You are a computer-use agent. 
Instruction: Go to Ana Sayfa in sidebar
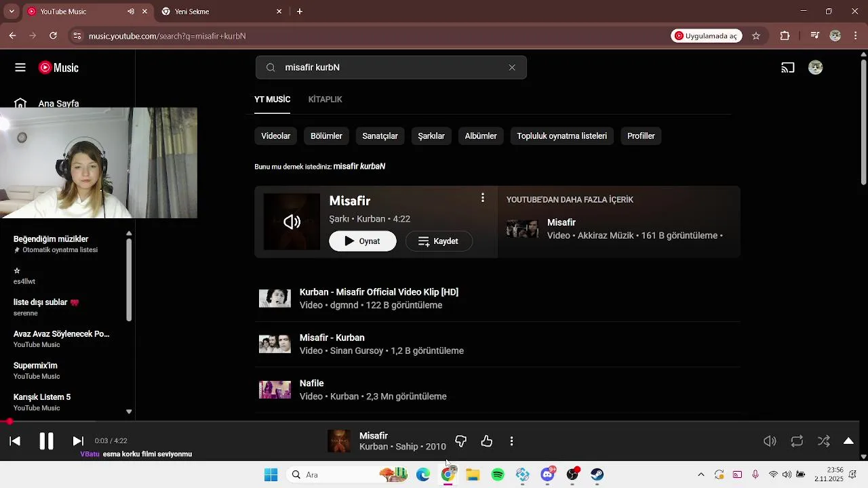pyautogui.click(x=58, y=104)
